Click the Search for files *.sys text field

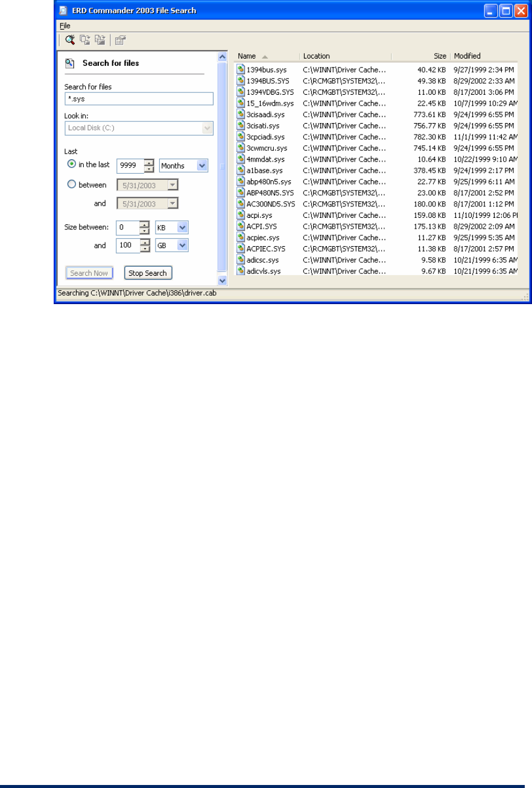point(139,99)
